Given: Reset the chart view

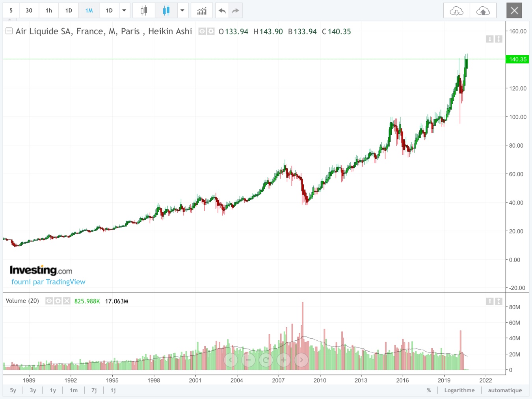Looking at the screenshot, I should click(x=266, y=360).
